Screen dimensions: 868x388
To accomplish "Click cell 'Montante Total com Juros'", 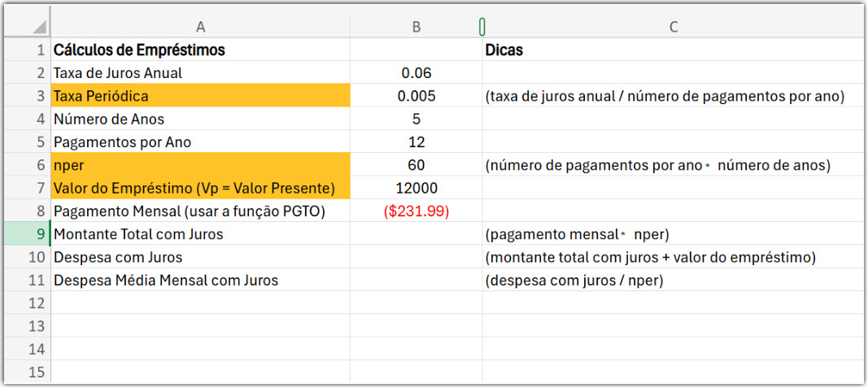I will point(200,234).
